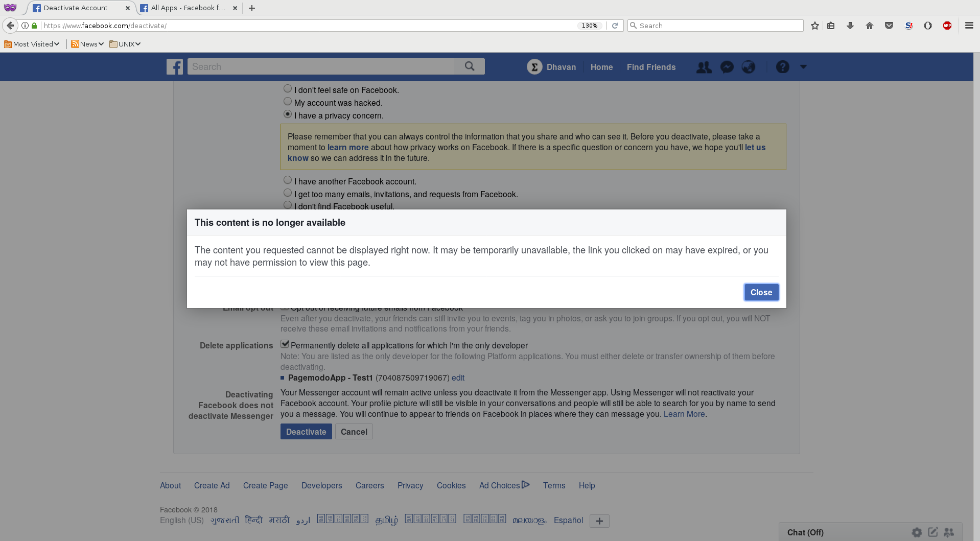Open the Pocket icon in toolbar

(x=889, y=26)
